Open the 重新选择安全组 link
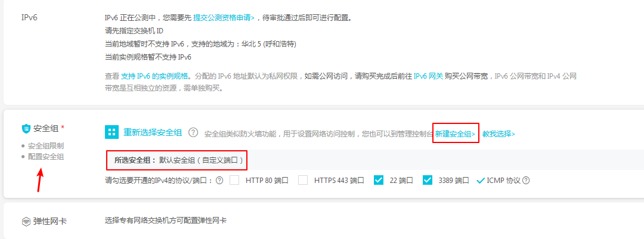 pos(153,132)
